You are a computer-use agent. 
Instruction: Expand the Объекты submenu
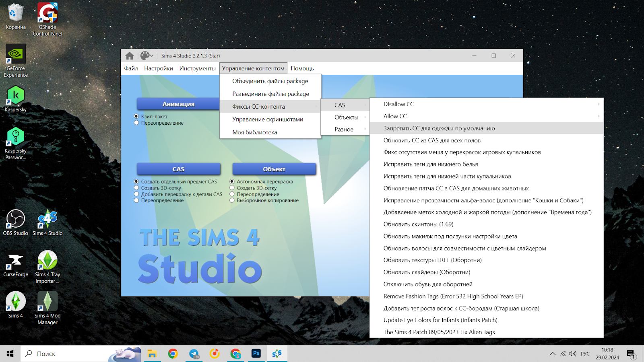click(345, 117)
